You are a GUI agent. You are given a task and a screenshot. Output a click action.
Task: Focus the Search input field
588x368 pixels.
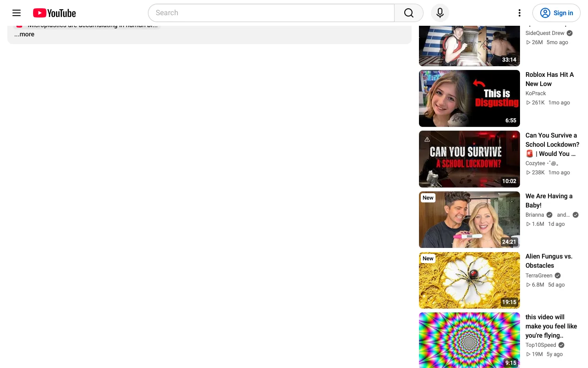click(x=271, y=13)
